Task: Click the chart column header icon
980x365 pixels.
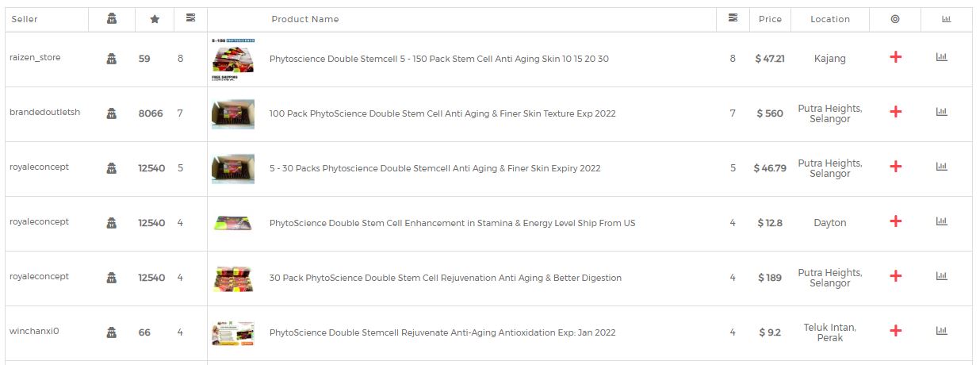Action: pyautogui.click(x=946, y=19)
